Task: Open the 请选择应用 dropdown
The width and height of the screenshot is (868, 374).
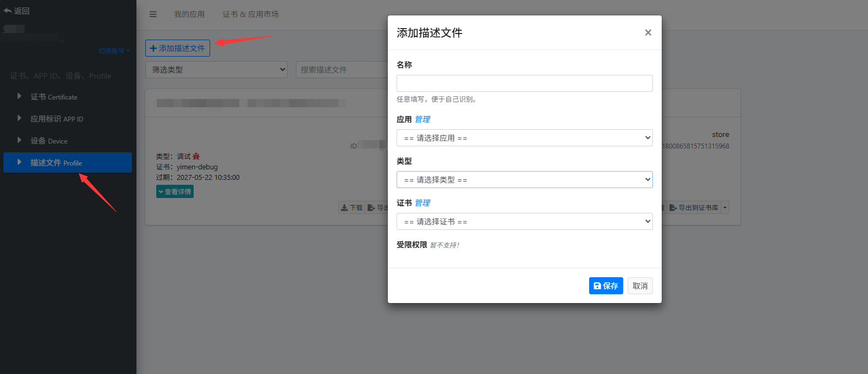Action: click(x=524, y=137)
